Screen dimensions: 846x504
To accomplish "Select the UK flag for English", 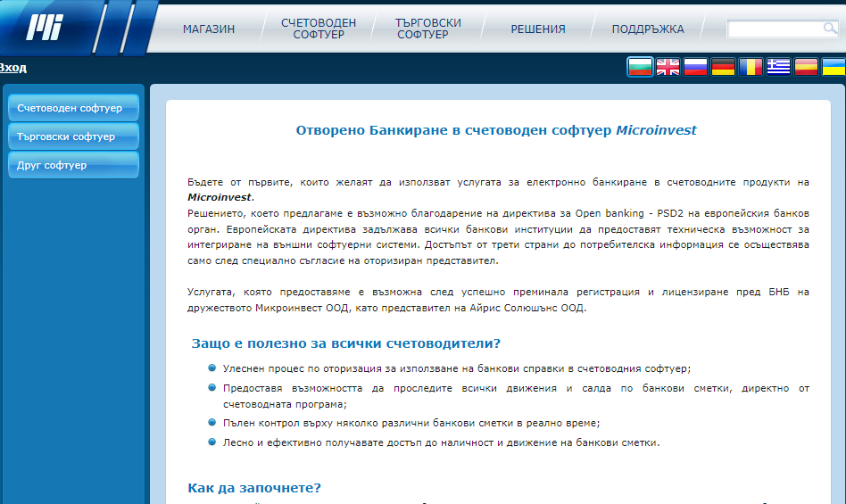I will [668, 68].
